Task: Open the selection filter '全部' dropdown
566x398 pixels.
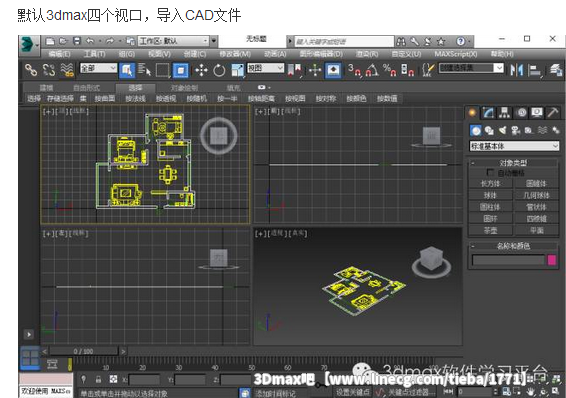Action: pos(99,68)
